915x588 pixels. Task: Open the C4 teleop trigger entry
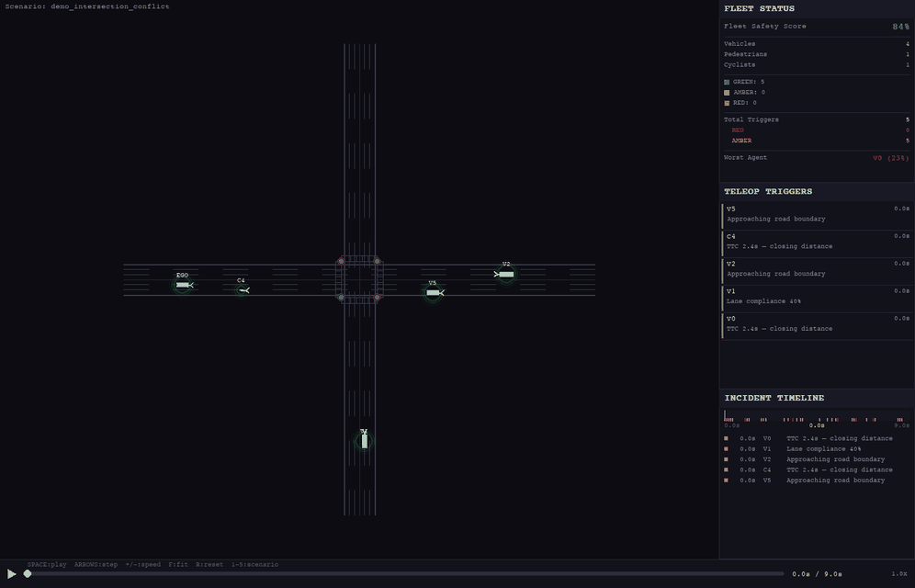pos(817,242)
